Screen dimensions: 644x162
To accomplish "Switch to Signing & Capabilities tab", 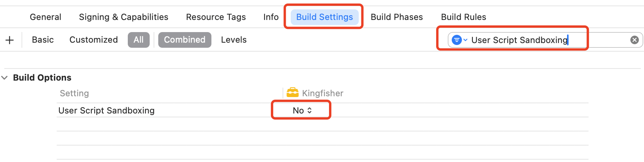I will (x=123, y=17).
